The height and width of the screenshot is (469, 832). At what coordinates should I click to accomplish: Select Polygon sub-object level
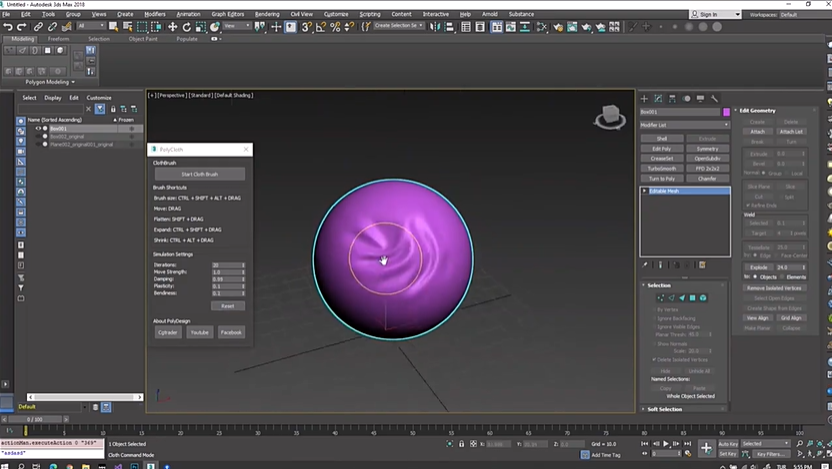(692, 298)
